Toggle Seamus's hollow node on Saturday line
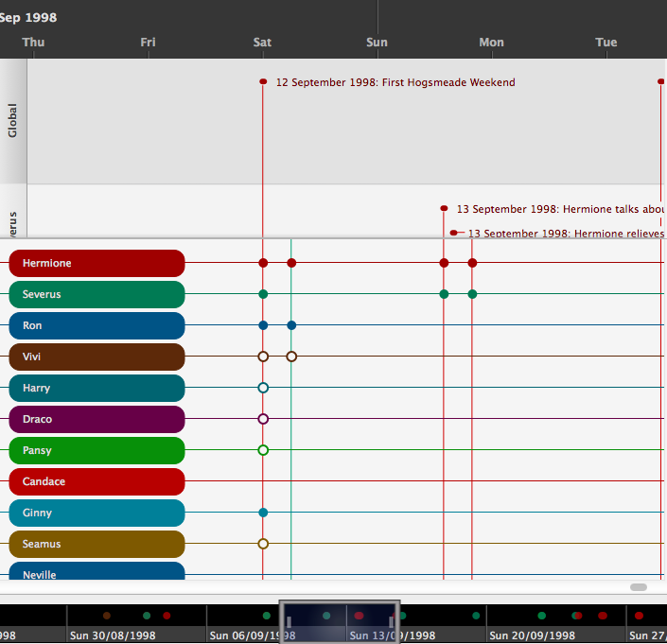 pyautogui.click(x=263, y=544)
